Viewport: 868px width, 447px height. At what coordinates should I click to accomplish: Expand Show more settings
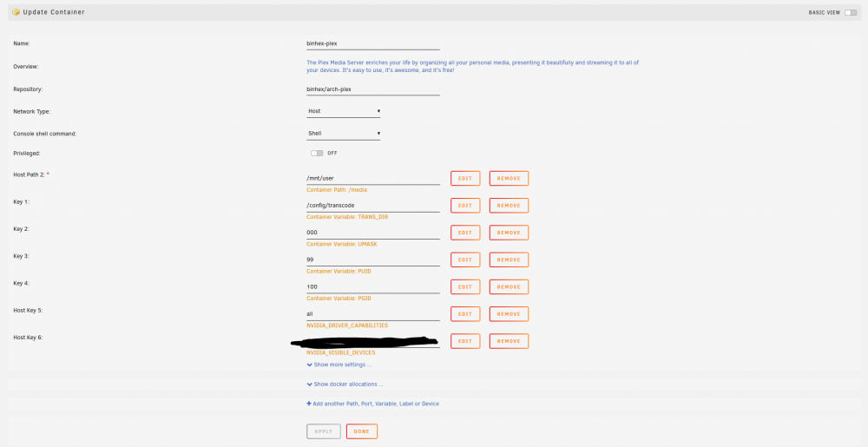[342, 365]
